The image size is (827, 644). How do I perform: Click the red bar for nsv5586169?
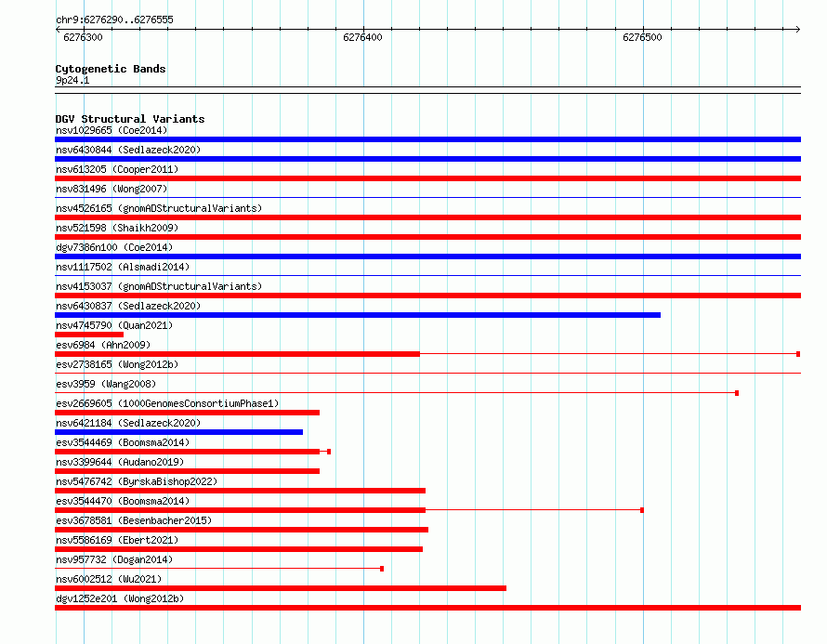point(239,549)
